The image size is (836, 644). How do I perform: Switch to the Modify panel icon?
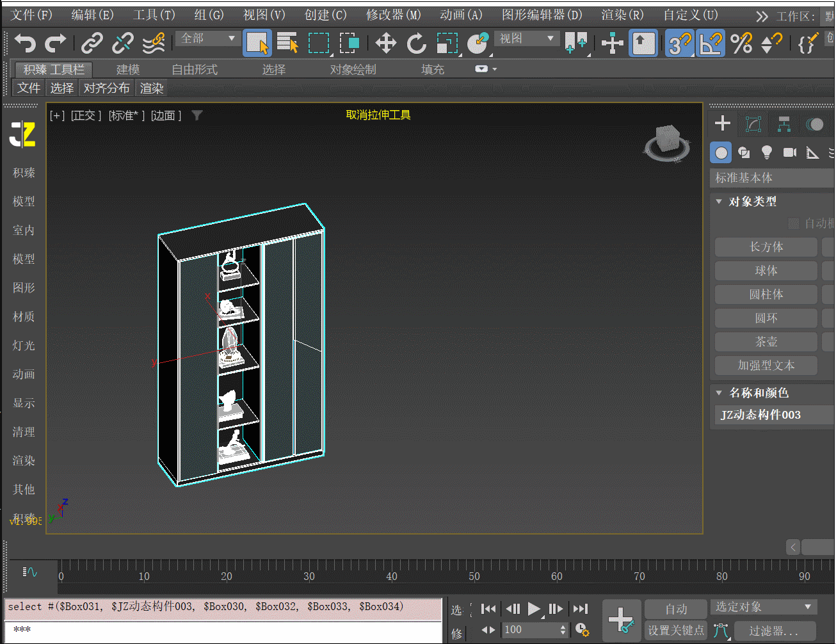point(753,124)
